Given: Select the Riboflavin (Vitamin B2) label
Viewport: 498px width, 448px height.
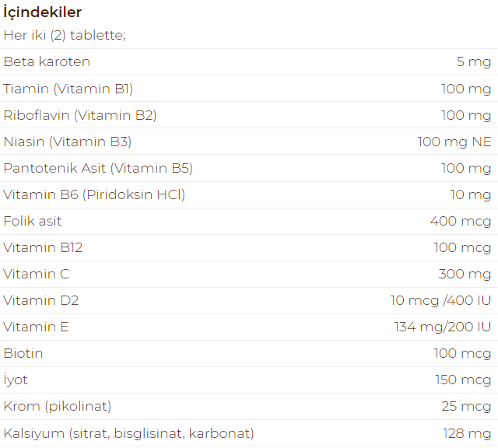Looking at the screenshot, I should tap(80, 115).
